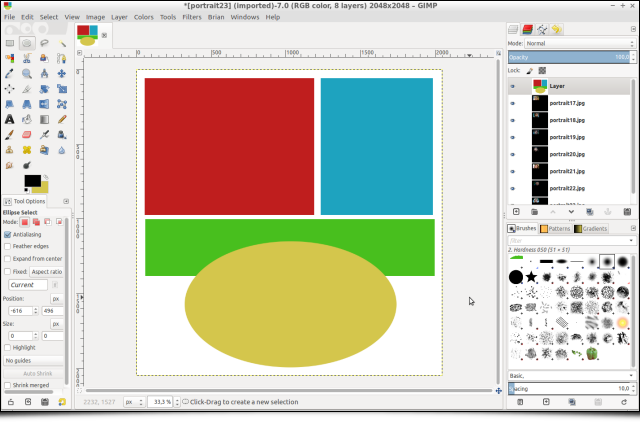The image size is (640, 422).
Task: Enable the Fixed checkbox
Action: (7, 272)
